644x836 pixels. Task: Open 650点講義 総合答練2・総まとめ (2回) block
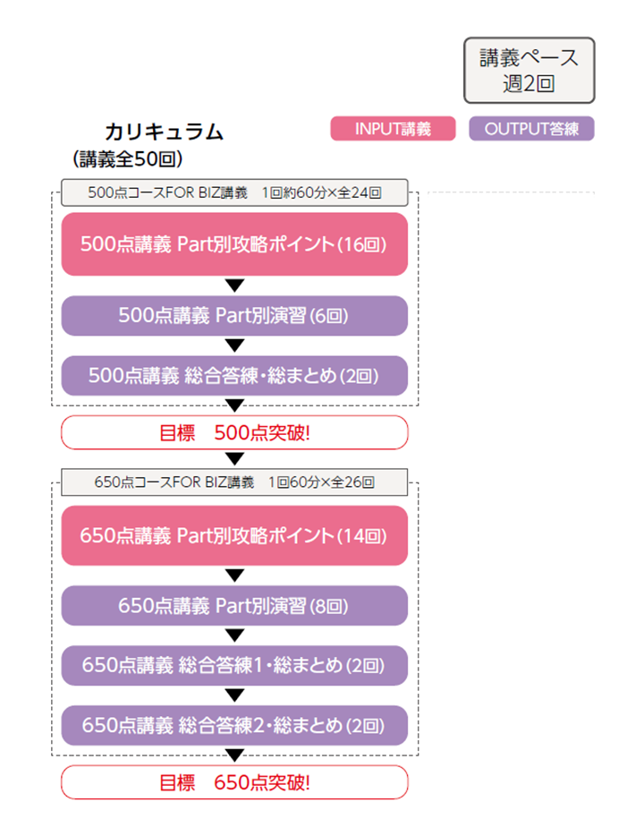(x=234, y=725)
